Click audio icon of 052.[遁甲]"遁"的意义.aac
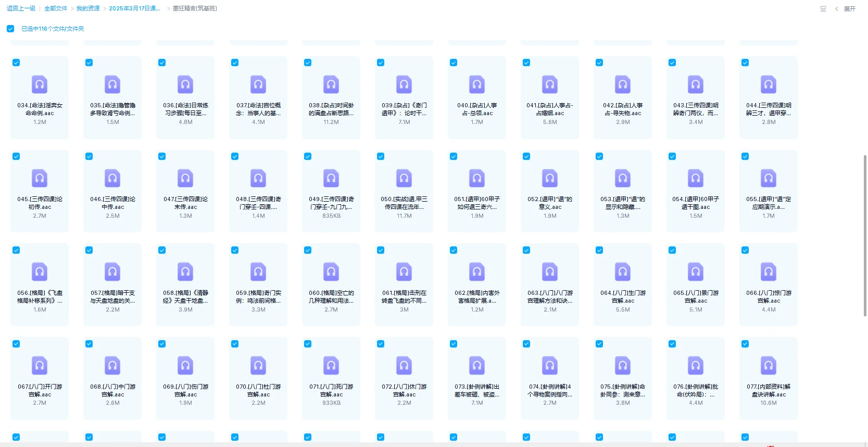The width and height of the screenshot is (868, 447). (x=550, y=178)
